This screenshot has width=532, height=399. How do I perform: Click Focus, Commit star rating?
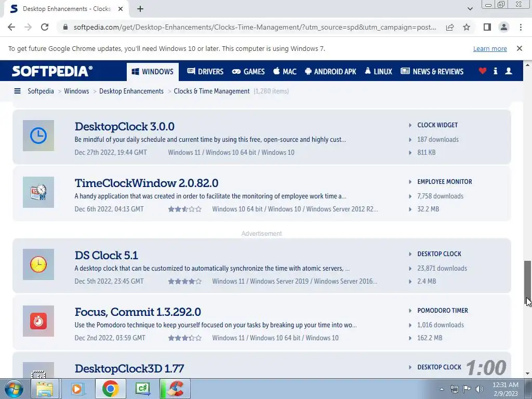tap(185, 338)
